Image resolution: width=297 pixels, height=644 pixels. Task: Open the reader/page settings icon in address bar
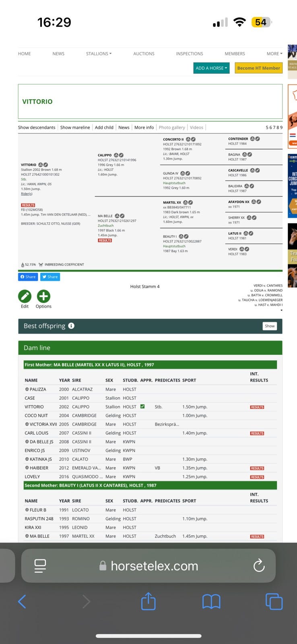click(40, 566)
